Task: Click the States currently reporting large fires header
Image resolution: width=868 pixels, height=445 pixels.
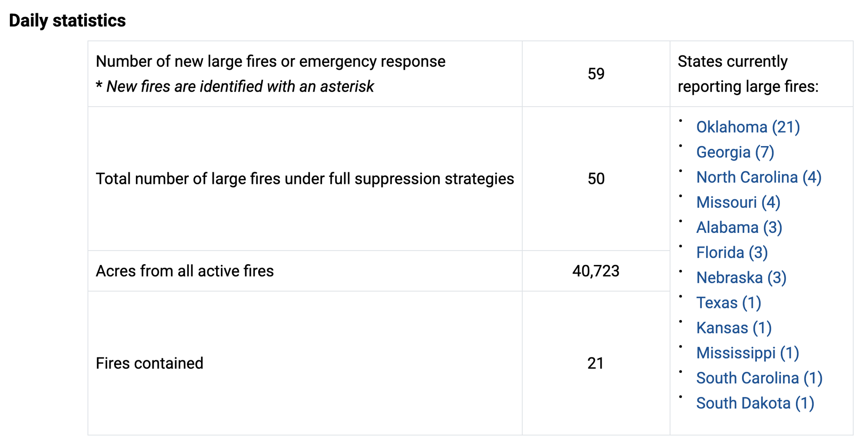Action: coord(748,74)
